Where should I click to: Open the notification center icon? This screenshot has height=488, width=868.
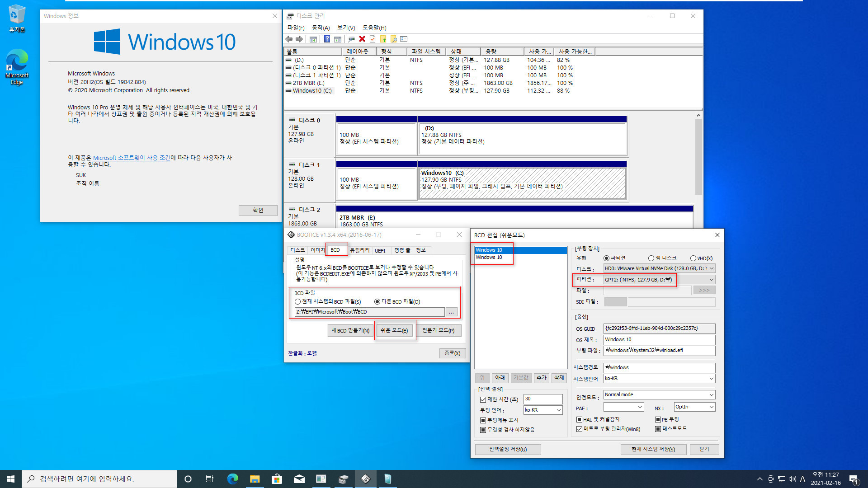coord(854,479)
